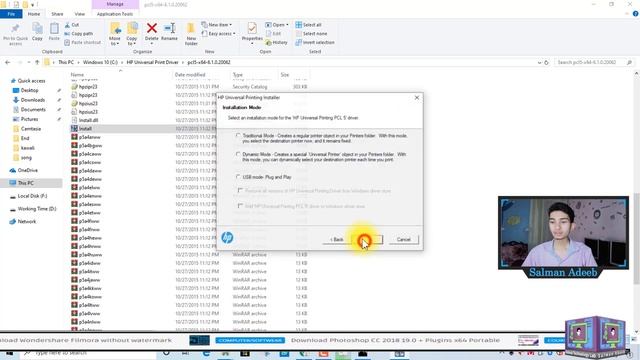Click the HP logo in installer dialog
The image size is (640, 360).
[227, 238]
